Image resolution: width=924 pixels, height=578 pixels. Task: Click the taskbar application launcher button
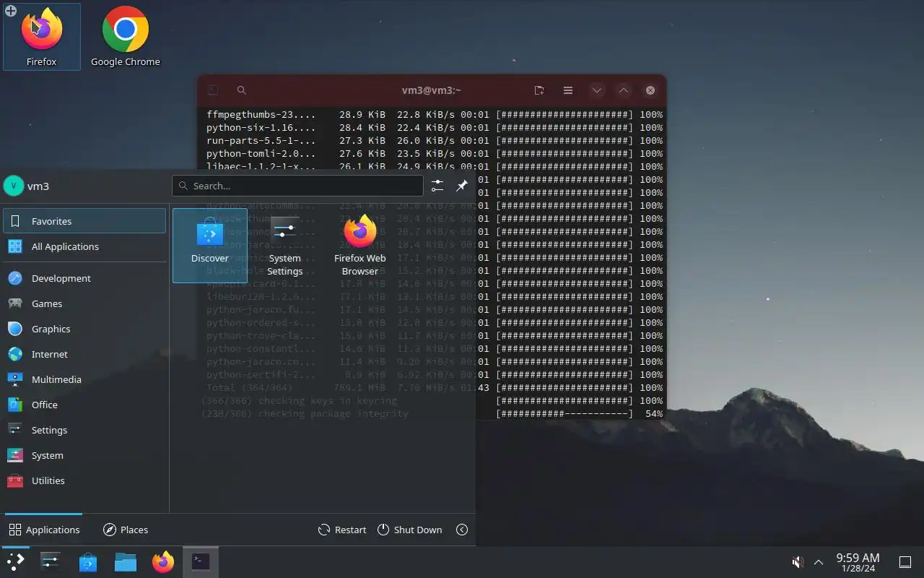pos(15,561)
